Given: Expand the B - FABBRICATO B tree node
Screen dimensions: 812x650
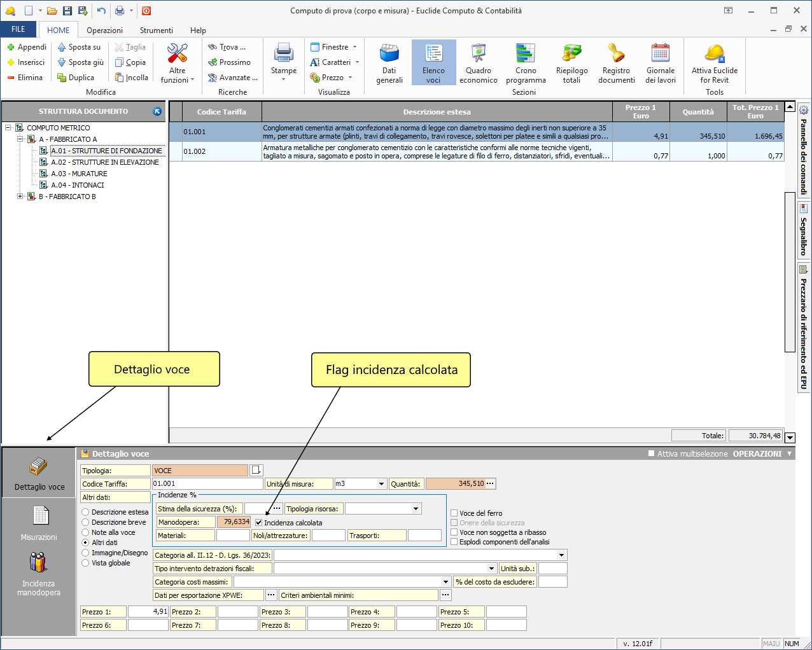Looking at the screenshot, I should pos(20,197).
